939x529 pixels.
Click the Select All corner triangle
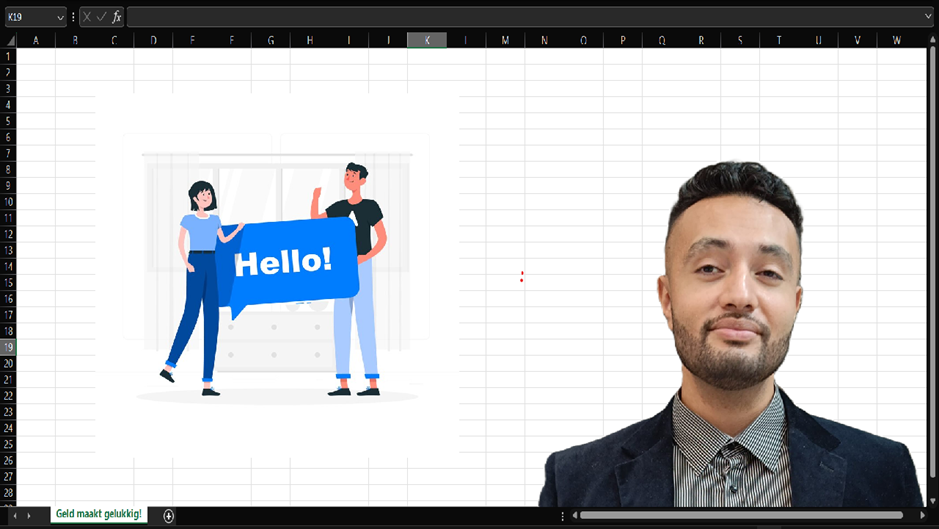[9, 40]
